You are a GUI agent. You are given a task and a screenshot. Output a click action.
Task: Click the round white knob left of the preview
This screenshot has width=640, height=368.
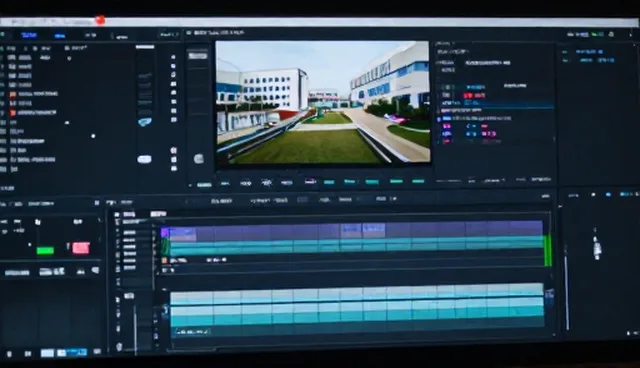pyautogui.click(x=198, y=159)
